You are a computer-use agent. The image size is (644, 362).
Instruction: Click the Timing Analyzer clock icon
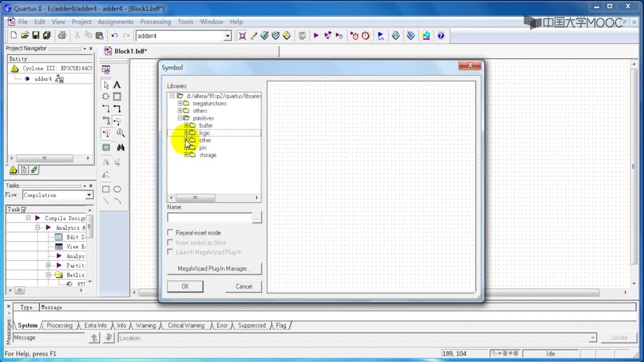tap(365, 36)
